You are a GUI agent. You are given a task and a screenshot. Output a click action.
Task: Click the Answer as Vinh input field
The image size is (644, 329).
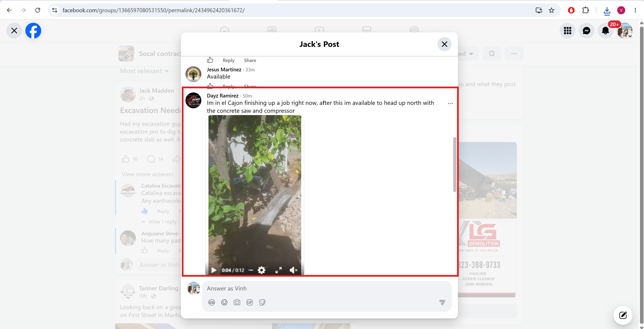[327, 289]
